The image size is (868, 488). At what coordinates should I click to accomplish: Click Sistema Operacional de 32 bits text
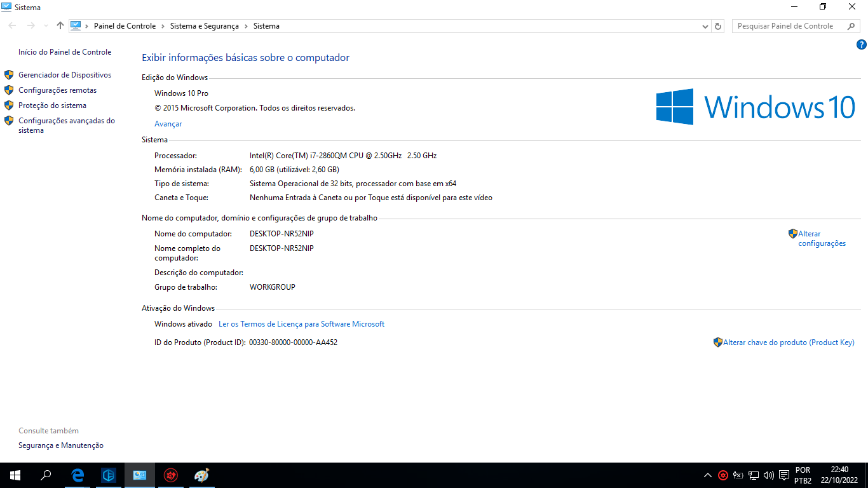pyautogui.click(x=353, y=184)
